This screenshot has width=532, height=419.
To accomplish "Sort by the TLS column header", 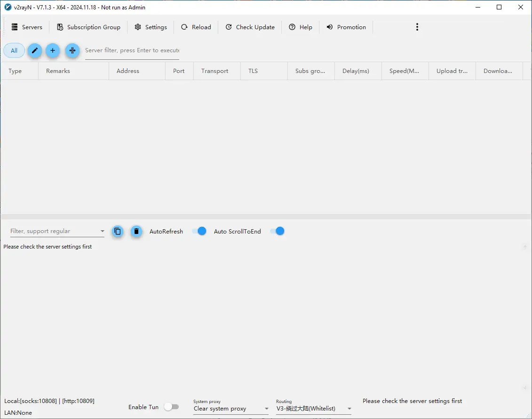I will coord(264,71).
